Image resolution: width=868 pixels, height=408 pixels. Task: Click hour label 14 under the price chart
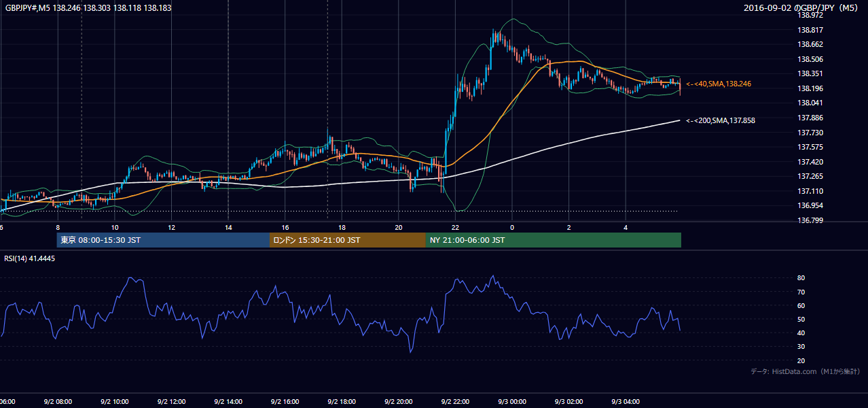(228, 227)
